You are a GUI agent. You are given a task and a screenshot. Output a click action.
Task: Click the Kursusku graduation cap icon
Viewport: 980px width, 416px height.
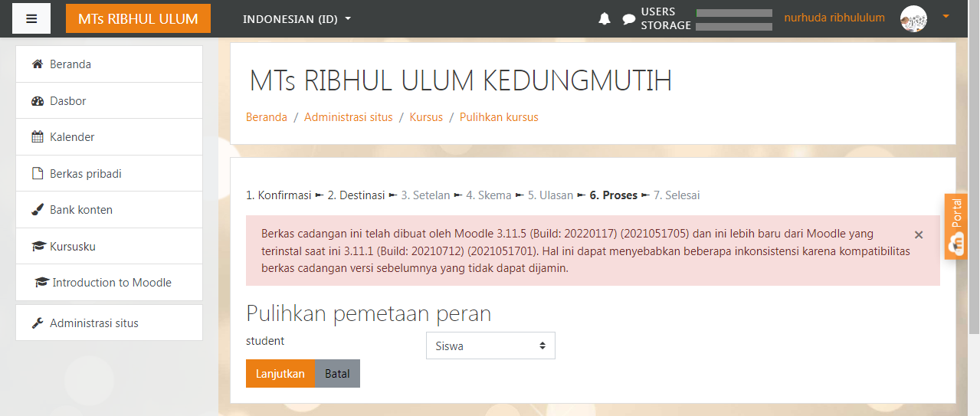[x=38, y=247]
